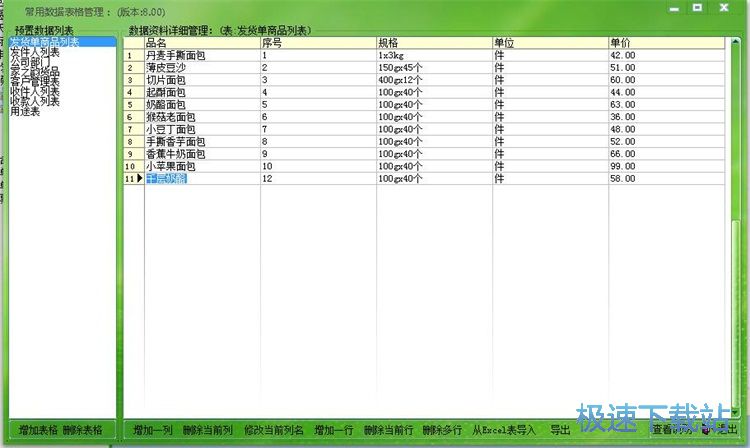
Task: Click the row header numbered 1
Action: [134, 55]
